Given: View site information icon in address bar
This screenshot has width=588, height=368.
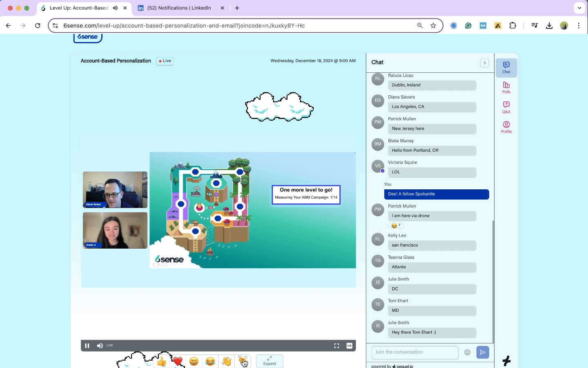Looking at the screenshot, I should tap(55, 25).
